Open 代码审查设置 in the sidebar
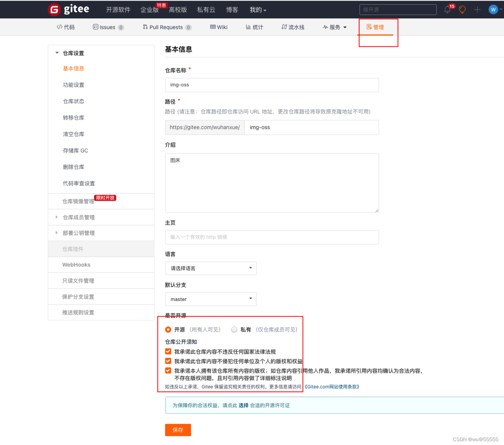Image resolution: width=504 pixels, height=445 pixels. pyautogui.click(x=79, y=183)
